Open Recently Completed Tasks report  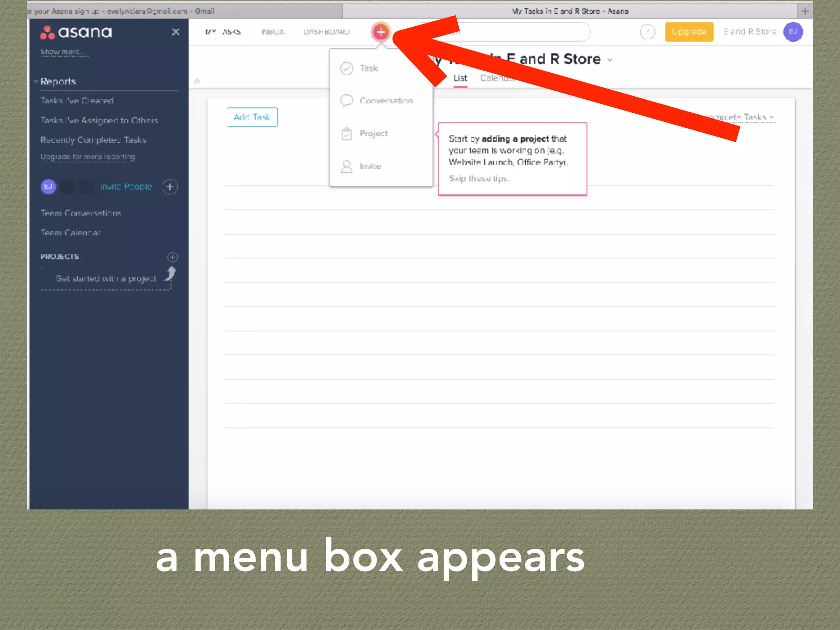coord(93,140)
